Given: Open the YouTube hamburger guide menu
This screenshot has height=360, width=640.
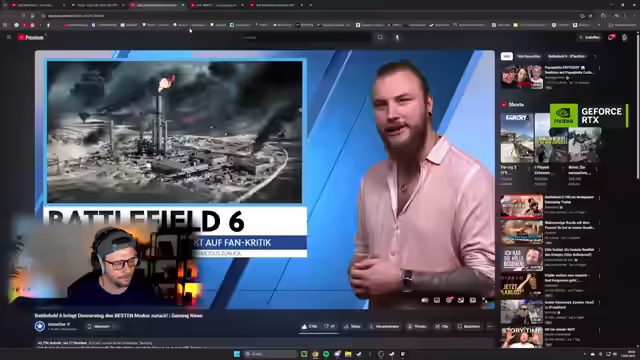Looking at the screenshot, I should [x=9, y=37].
